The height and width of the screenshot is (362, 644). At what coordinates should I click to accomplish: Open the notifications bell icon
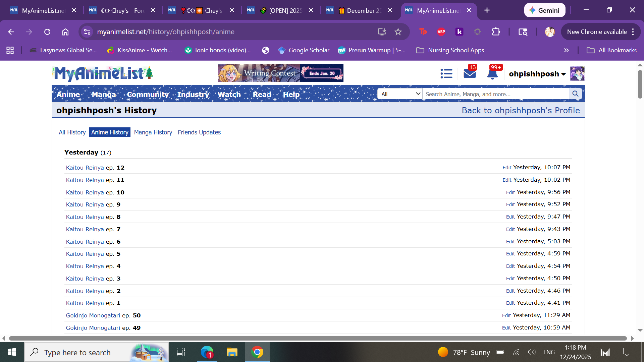(492, 74)
